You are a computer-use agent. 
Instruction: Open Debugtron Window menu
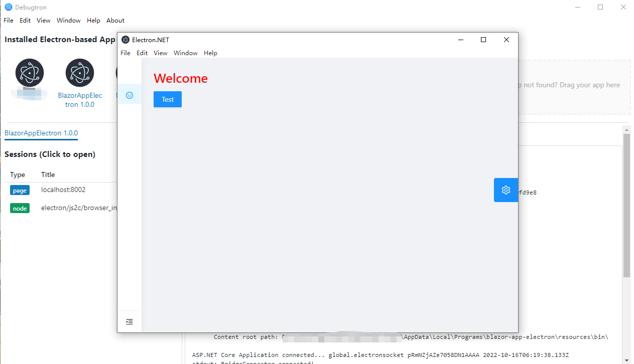point(69,21)
